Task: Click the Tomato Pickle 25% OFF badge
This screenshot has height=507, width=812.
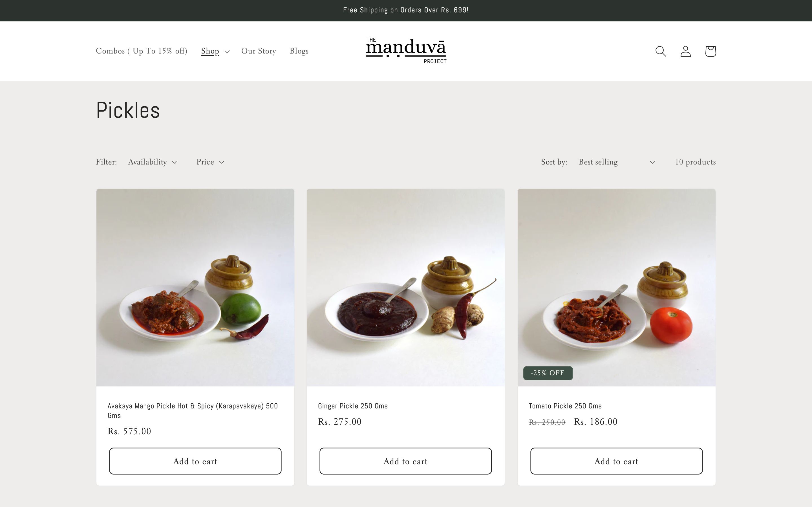Action: coord(547,372)
